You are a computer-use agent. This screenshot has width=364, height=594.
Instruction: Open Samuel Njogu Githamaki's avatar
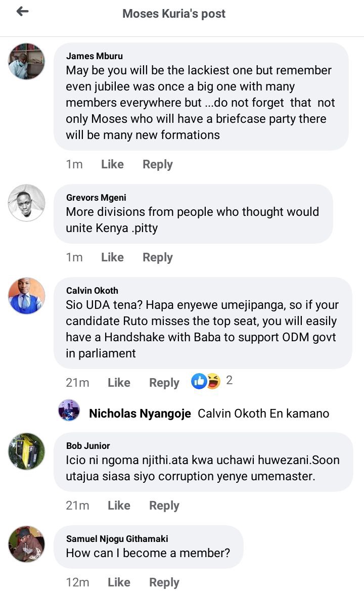[x=27, y=544]
